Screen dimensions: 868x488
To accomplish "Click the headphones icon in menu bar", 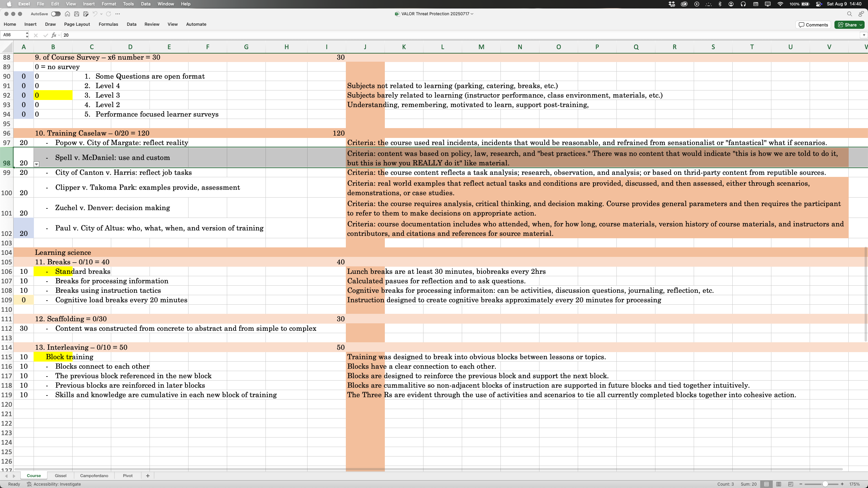I will pyautogui.click(x=743, y=4).
